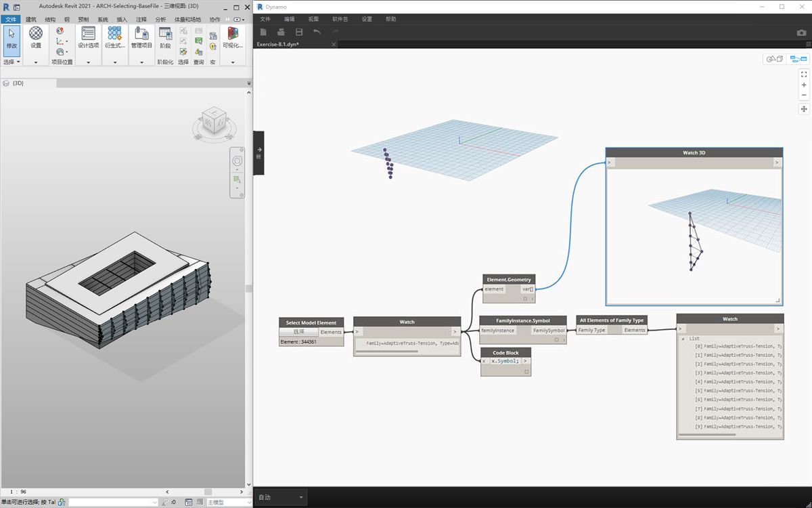Switch to graph view navigation mode
Screen dimensions: 812x508
pos(798,59)
